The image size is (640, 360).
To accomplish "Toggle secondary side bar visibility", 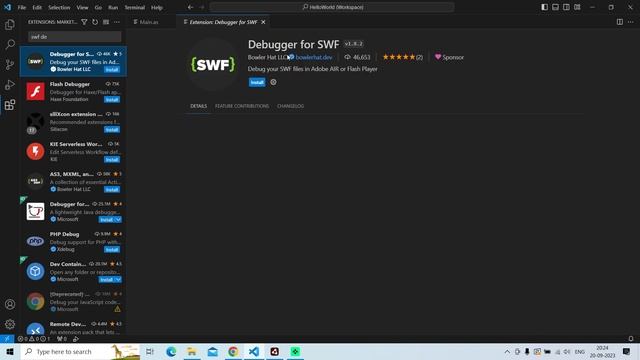I will pos(566,7).
